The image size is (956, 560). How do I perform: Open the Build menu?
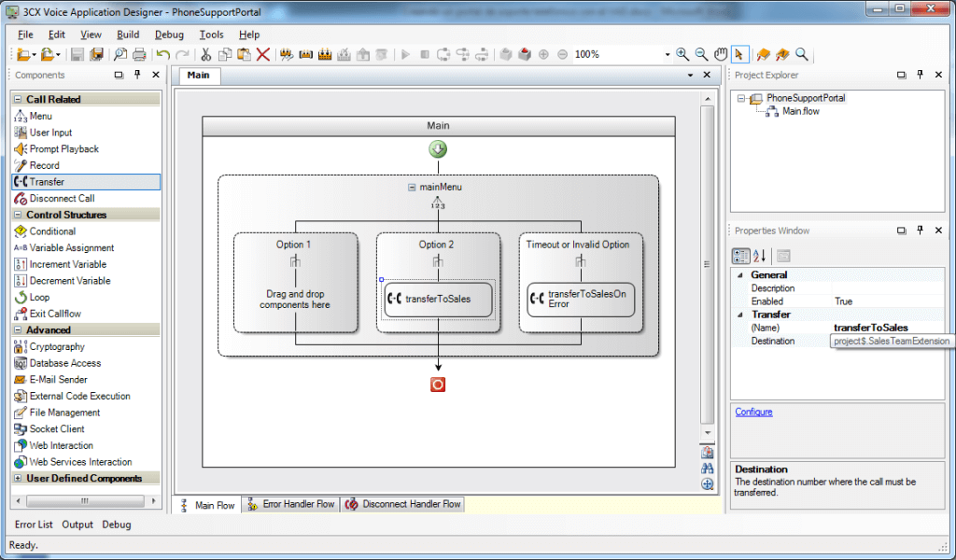[128, 35]
